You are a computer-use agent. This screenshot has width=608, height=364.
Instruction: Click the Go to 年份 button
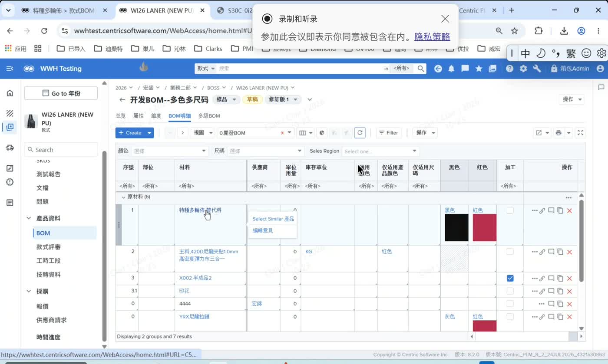pos(61,93)
